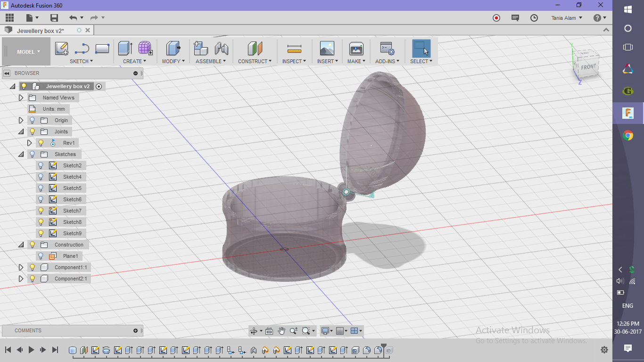Open Windows Start button
Image resolution: width=644 pixels, height=362 pixels.
click(627, 9)
